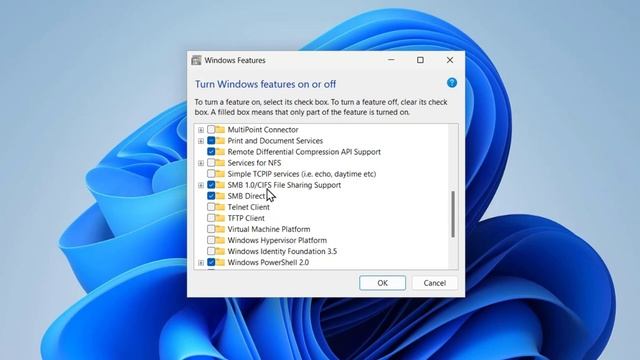Select SMB 1.0/CIFS File Sharing Support label
The width and height of the screenshot is (640, 360).
point(284,185)
